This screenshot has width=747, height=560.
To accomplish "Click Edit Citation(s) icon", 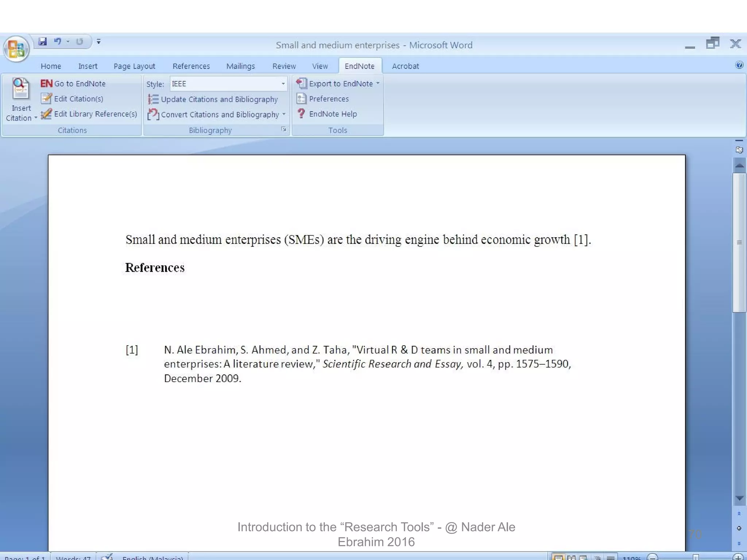I will click(46, 98).
